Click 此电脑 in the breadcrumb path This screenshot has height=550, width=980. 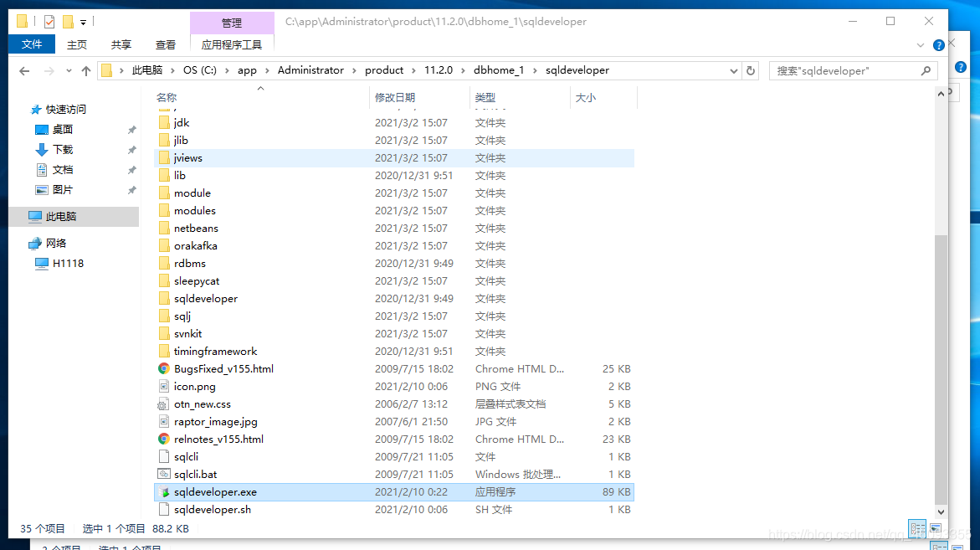[147, 70]
